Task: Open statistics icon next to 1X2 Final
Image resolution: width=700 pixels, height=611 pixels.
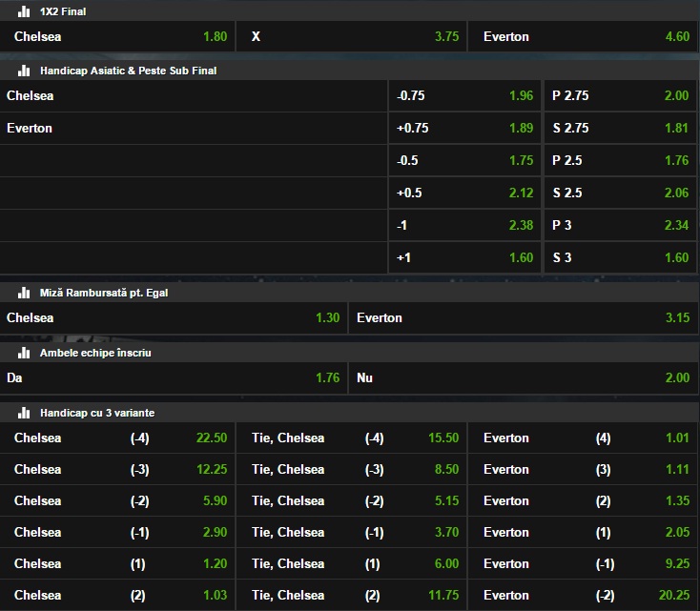Action: (x=24, y=11)
